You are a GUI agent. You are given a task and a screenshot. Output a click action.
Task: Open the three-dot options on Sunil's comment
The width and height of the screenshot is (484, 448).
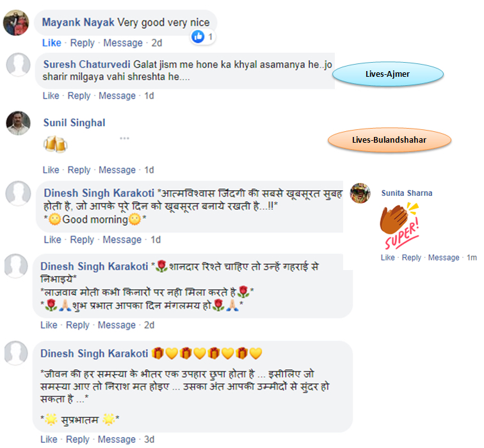click(x=124, y=138)
